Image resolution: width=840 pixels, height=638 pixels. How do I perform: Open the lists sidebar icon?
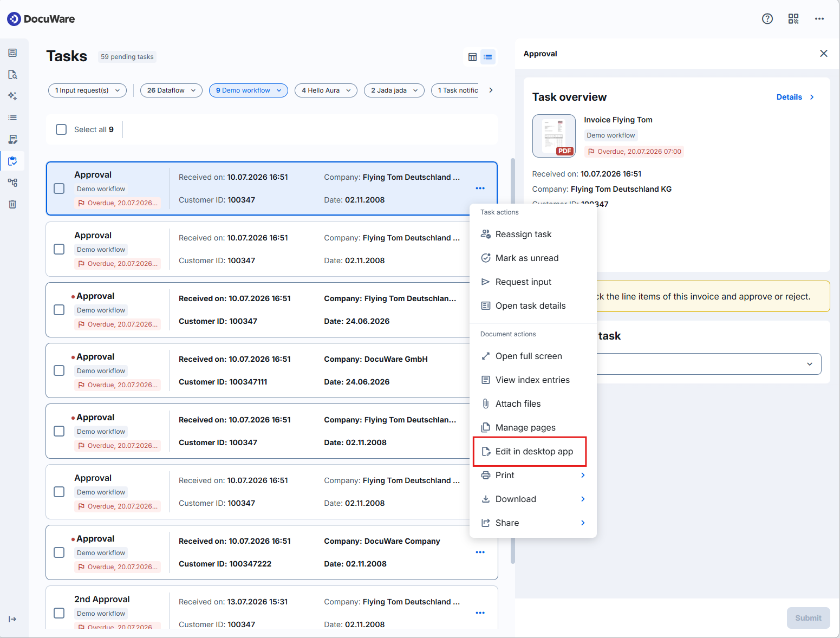(x=12, y=118)
